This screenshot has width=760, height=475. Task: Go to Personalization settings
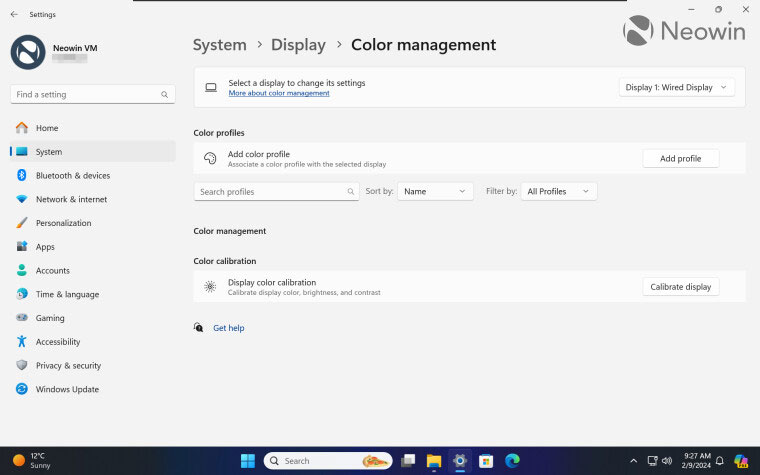point(63,223)
